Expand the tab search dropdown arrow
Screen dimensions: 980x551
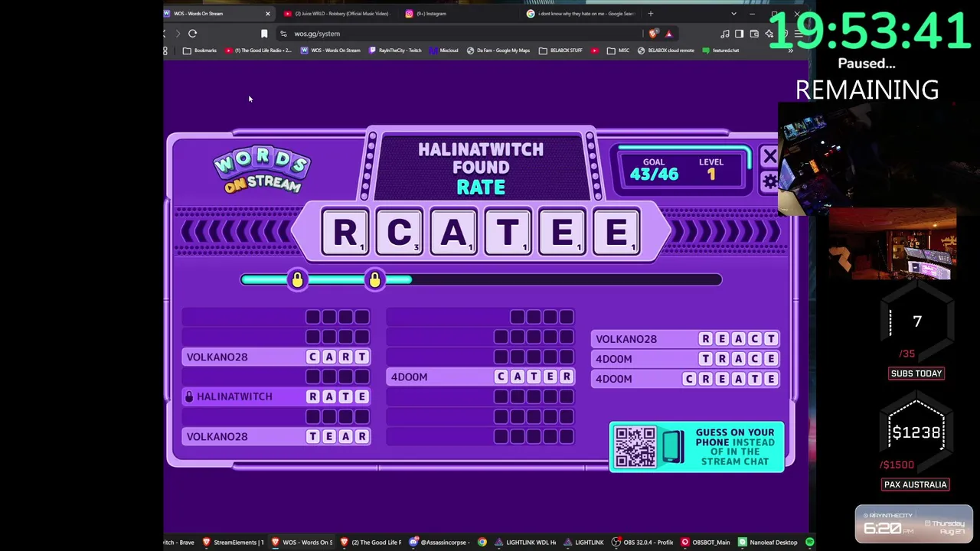733,14
